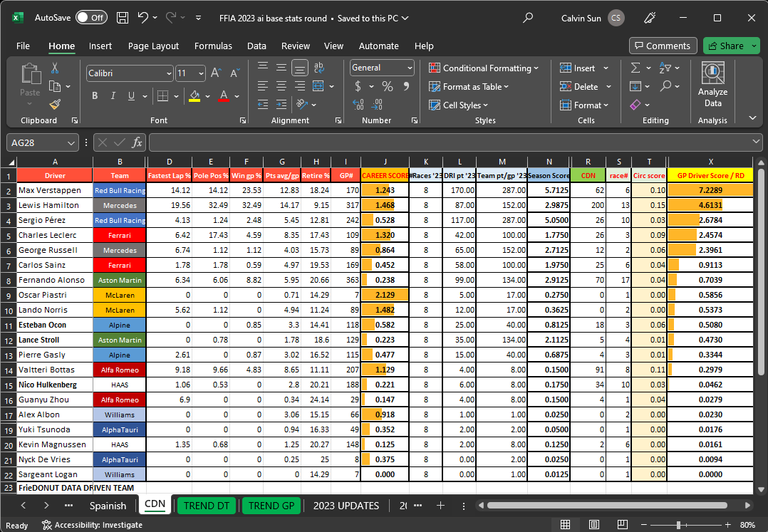Click the Clear eraser icon
Image resolution: width=768 pixels, height=532 pixels.
(x=635, y=105)
